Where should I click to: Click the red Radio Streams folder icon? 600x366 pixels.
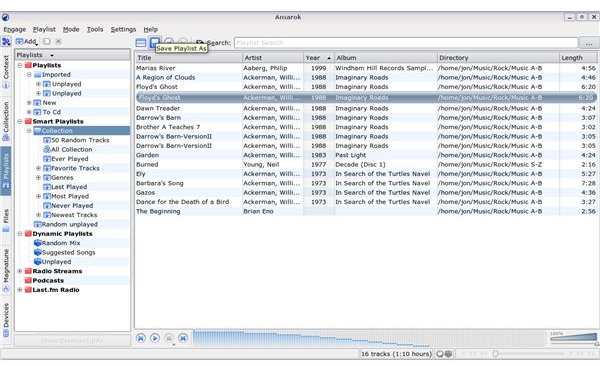tap(28, 271)
